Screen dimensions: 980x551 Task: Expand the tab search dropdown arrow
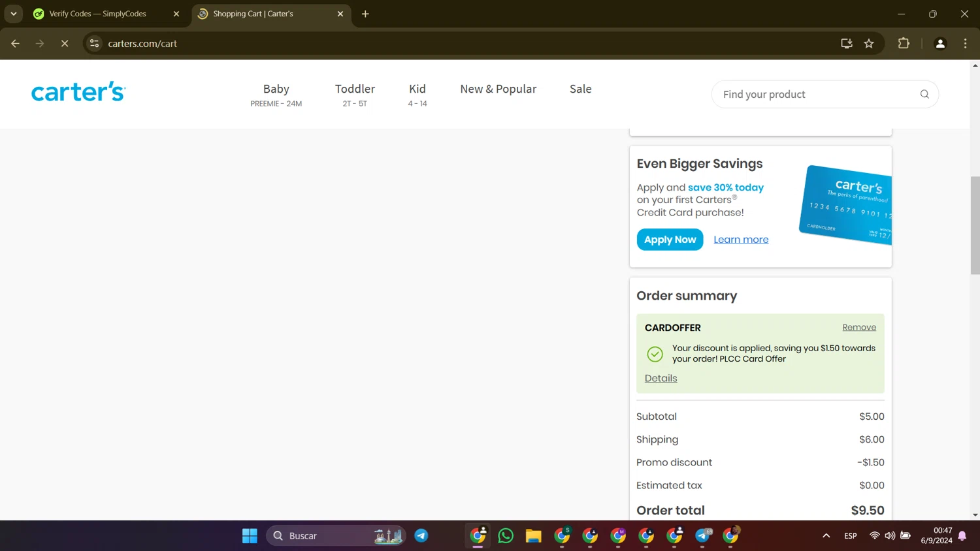14,14
